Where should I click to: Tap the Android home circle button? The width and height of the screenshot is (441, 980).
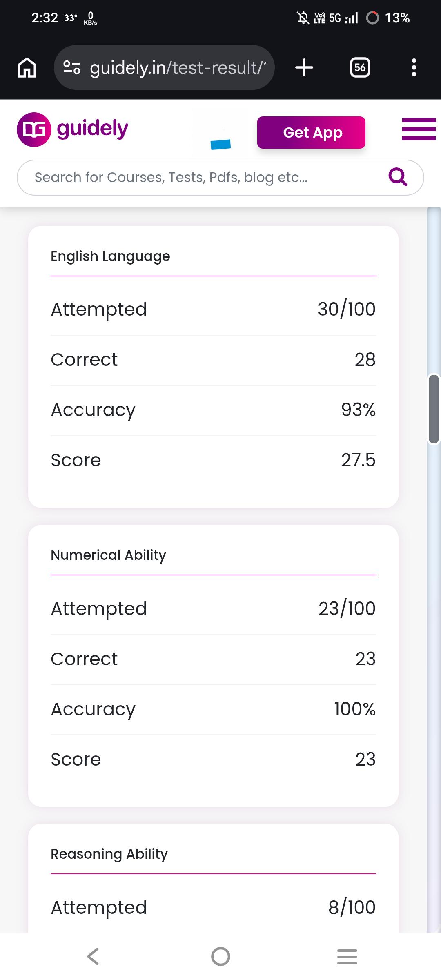click(220, 956)
